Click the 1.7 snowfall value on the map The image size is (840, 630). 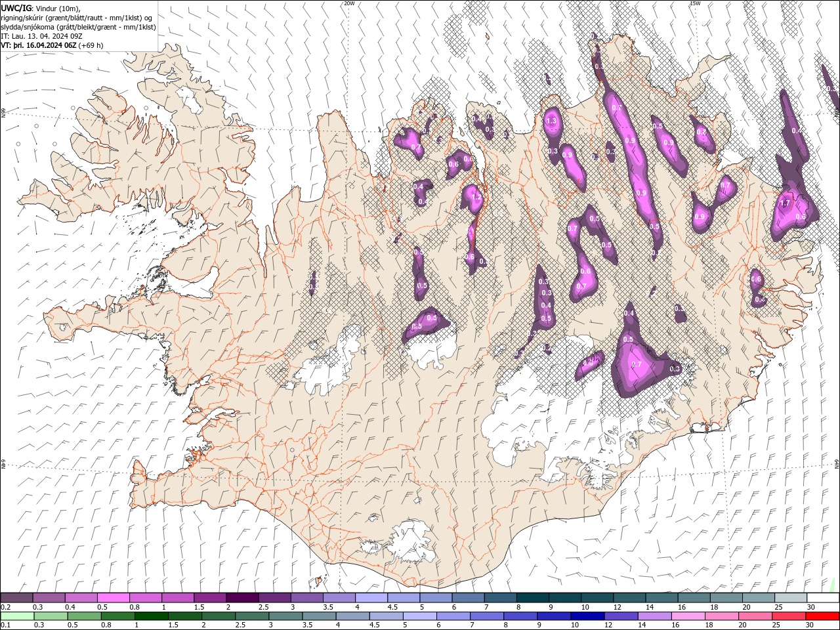click(x=785, y=203)
